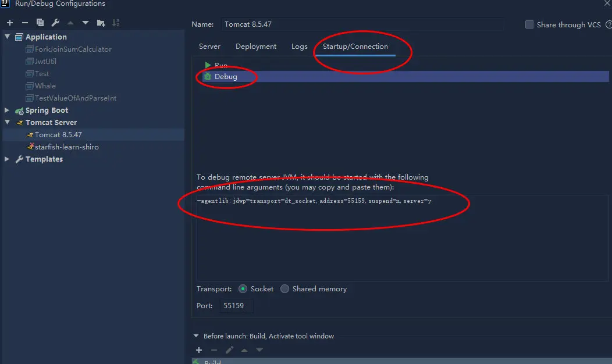Move configuration down with arrow icon

pos(86,23)
